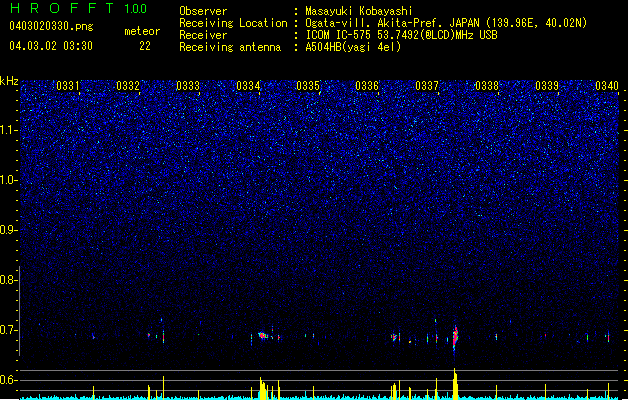The width and height of the screenshot is (629, 400).
Task: Click antenna text A504HB(yagi 4el)
Action: tap(353, 47)
